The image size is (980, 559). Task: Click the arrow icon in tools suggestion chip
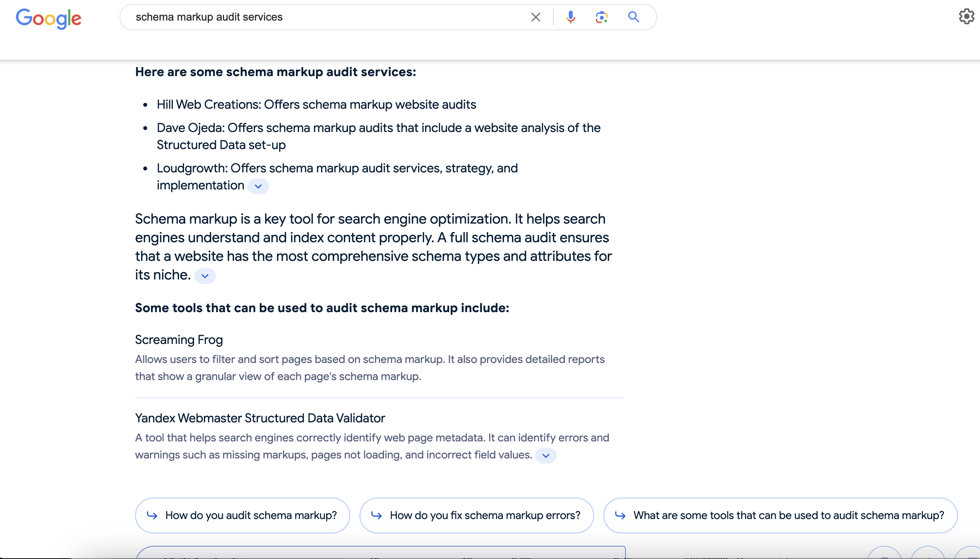(620, 516)
